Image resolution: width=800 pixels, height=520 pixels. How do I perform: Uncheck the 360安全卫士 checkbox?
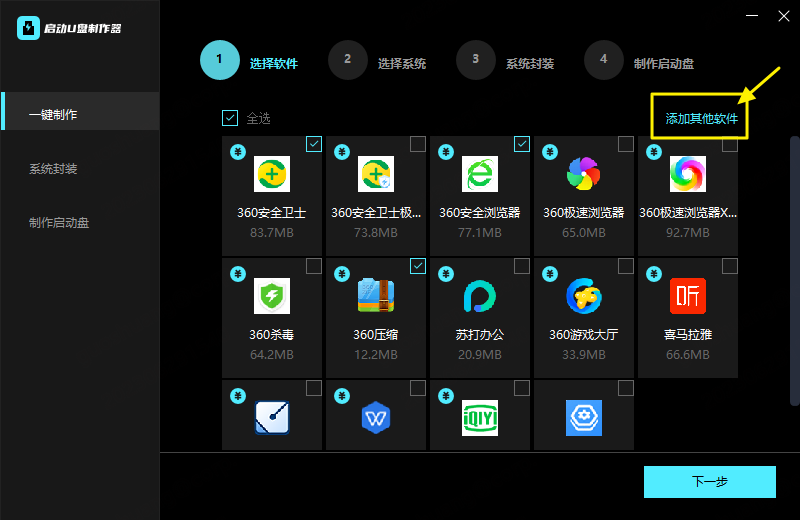coord(314,144)
